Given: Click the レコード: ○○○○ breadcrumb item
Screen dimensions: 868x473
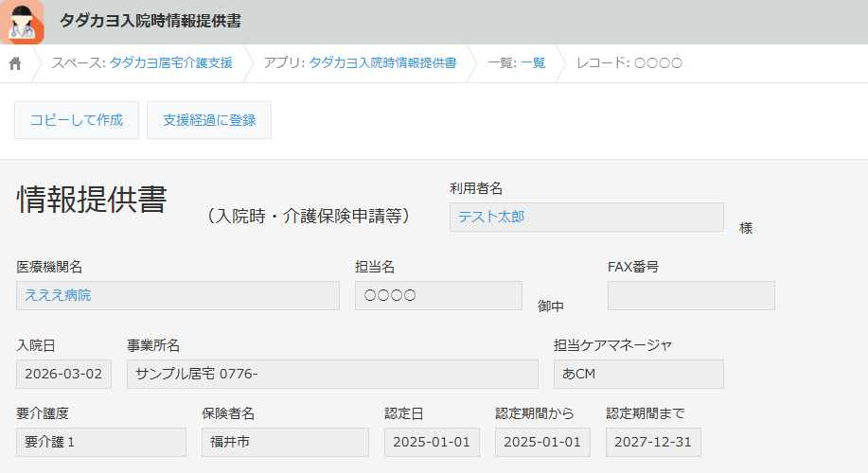Looking at the screenshot, I should click(629, 63).
